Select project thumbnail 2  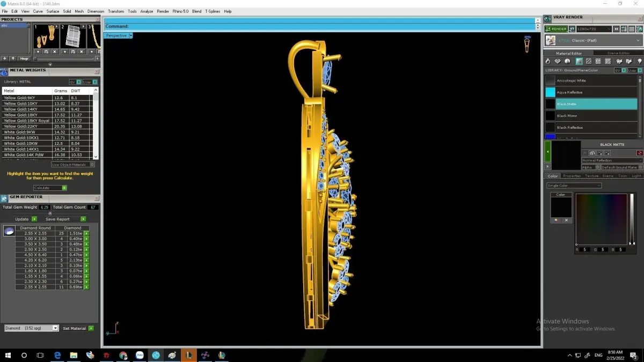coord(72,36)
